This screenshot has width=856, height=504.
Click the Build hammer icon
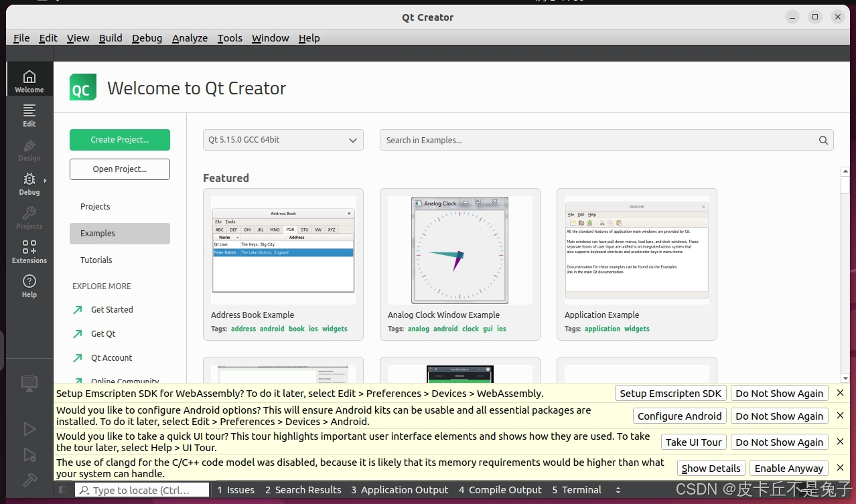(29, 480)
